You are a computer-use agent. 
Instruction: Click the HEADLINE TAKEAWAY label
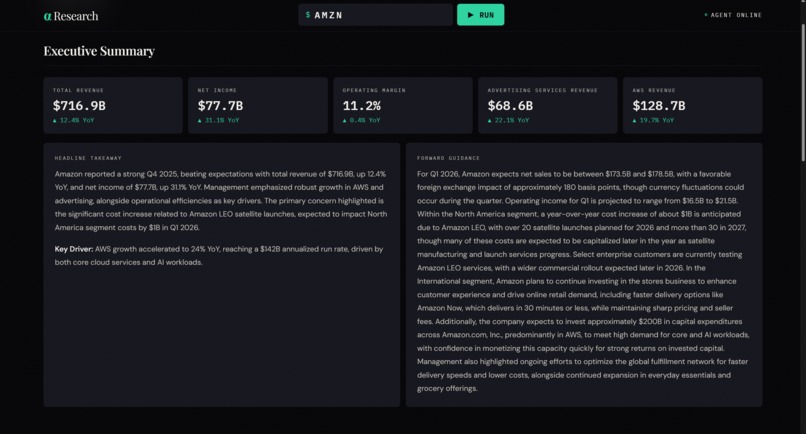(88, 158)
